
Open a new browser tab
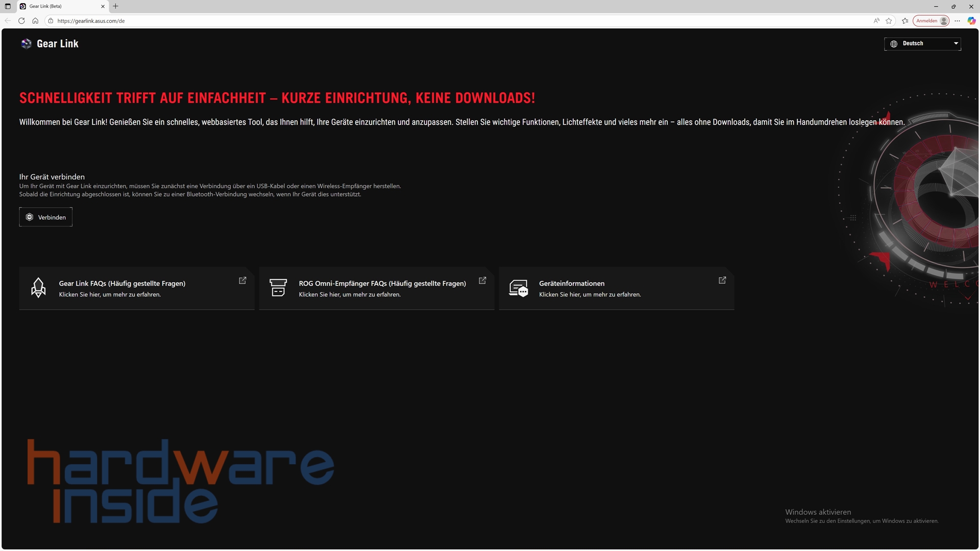(x=115, y=6)
